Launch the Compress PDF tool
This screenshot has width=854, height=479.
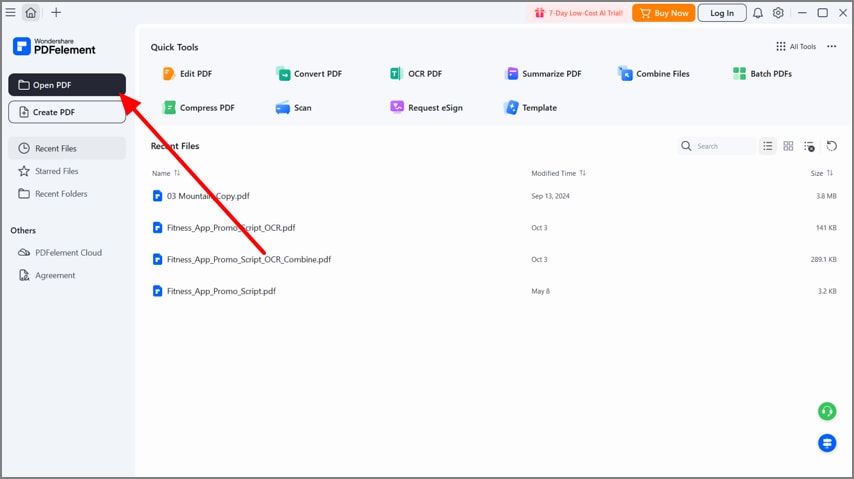coord(199,108)
